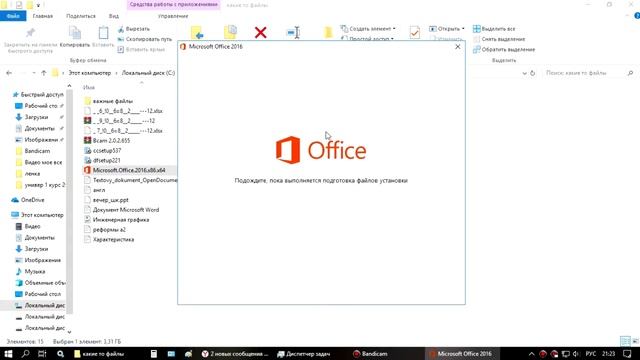The height and width of the screenshot is (360, 640).
Task: Click the Copy to folder icon
Action: pyautogui.click(x=231, y=32)
